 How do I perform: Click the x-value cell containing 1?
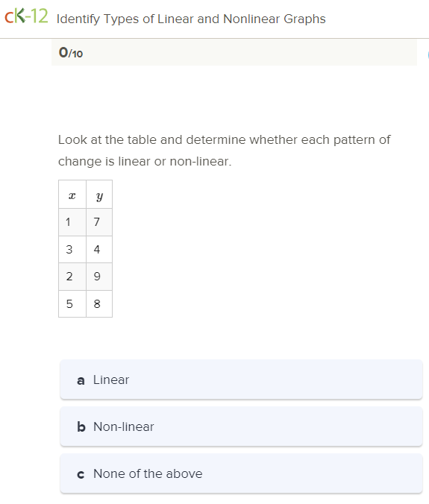[x=72, y=222]
